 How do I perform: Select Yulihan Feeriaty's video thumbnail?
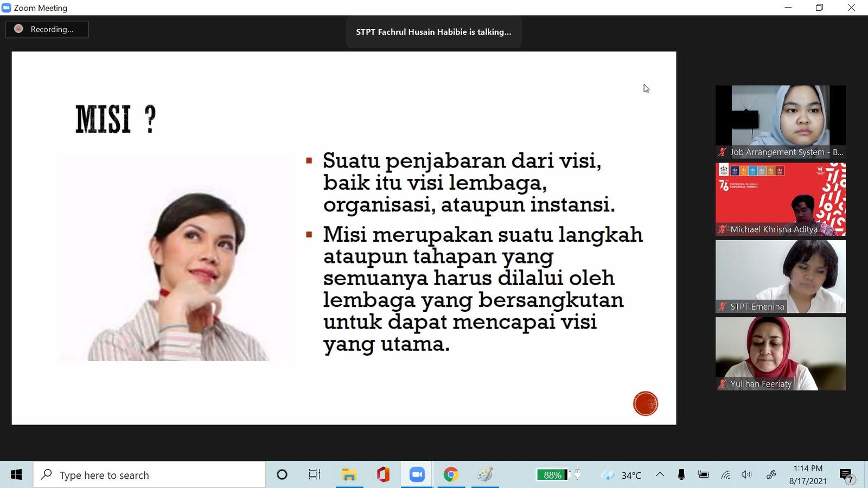(x=780, y=354)
